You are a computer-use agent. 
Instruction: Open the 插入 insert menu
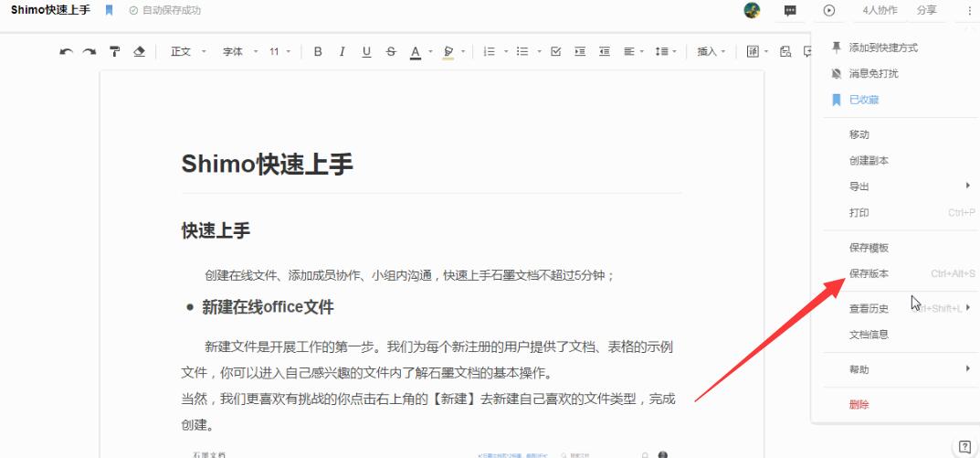[711, 52]
